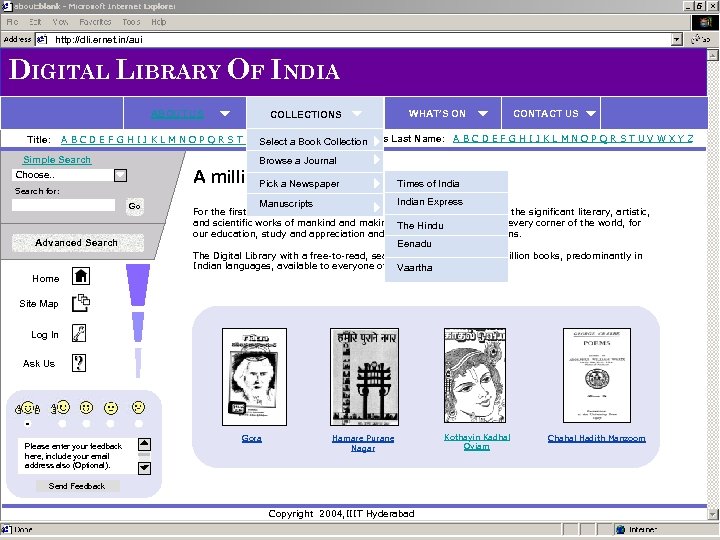Click the Home house icon
720x540 pixels.
click(81, 276)
